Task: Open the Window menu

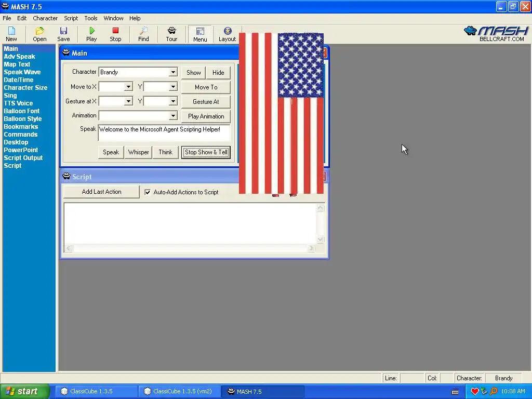Action: click(x=113, y=18)
